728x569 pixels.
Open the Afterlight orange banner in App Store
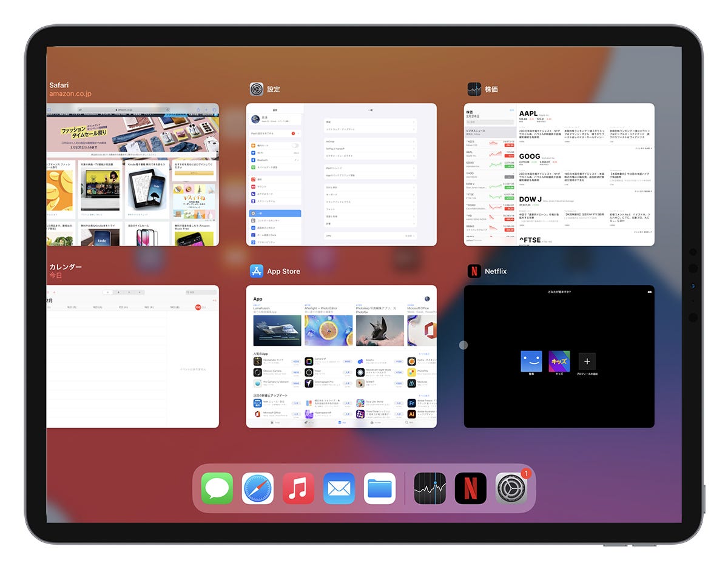(329, 330)
